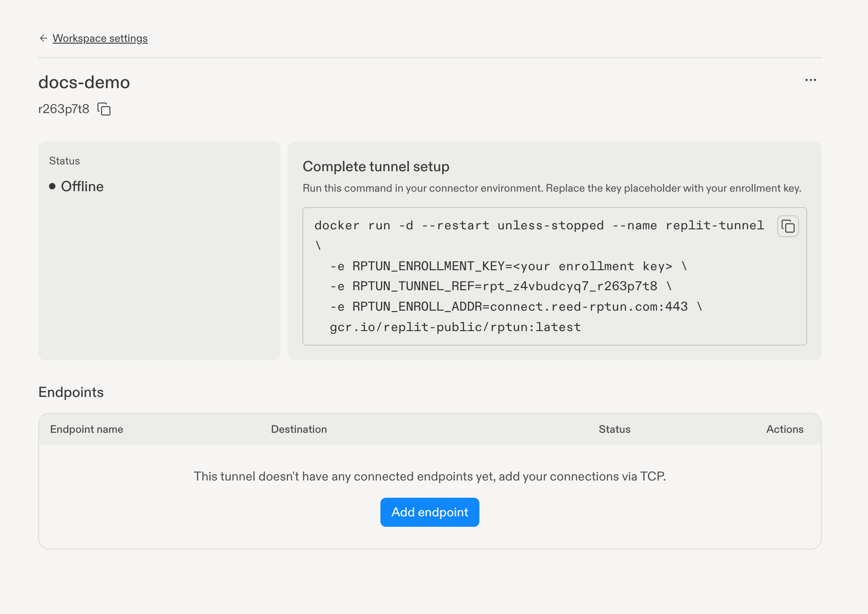The width and height of the screenshot is (868, 614).
Task: Click the Endpoint name column header
Action: click(87, 429)
